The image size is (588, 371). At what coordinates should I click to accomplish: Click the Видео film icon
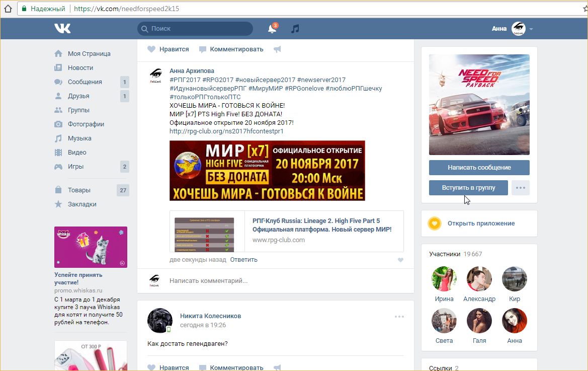pos(58,153)
